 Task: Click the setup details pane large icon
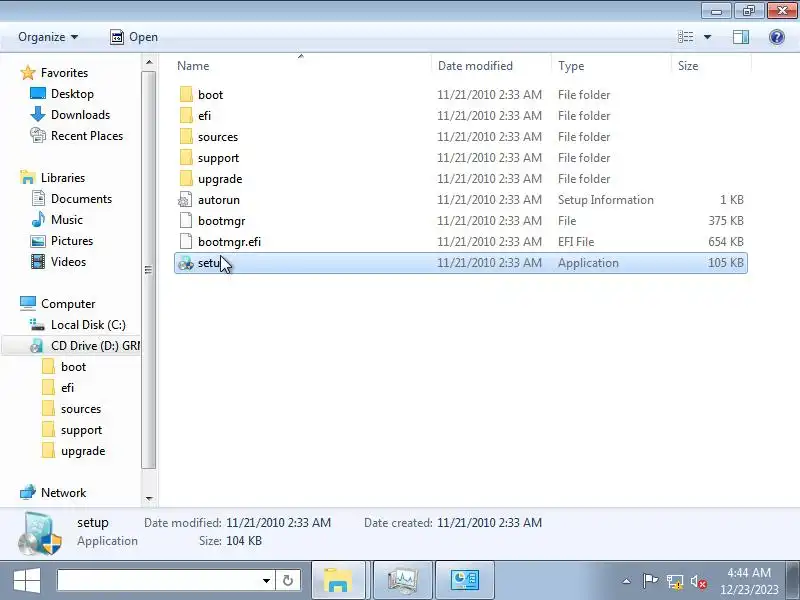pyautogui.click(x=40, y=534)
